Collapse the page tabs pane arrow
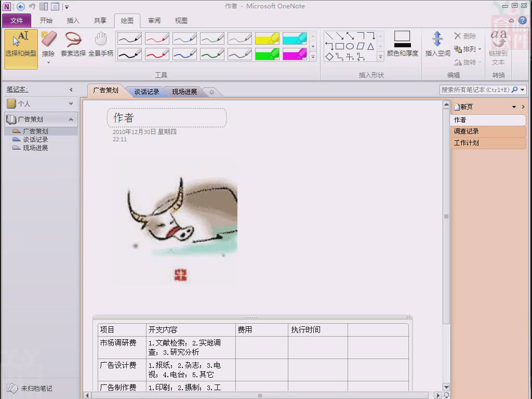532x399 pixels. [523, 107]
